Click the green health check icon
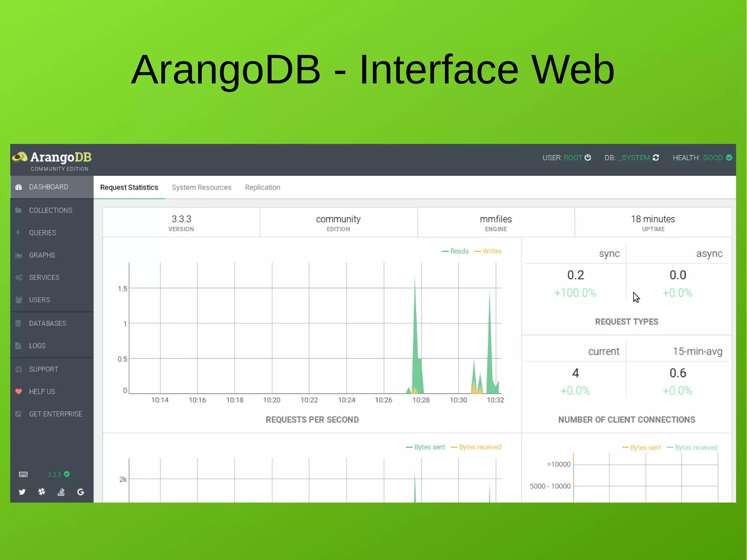Viewport: 747px width, 560px height. tap(729, 158)
